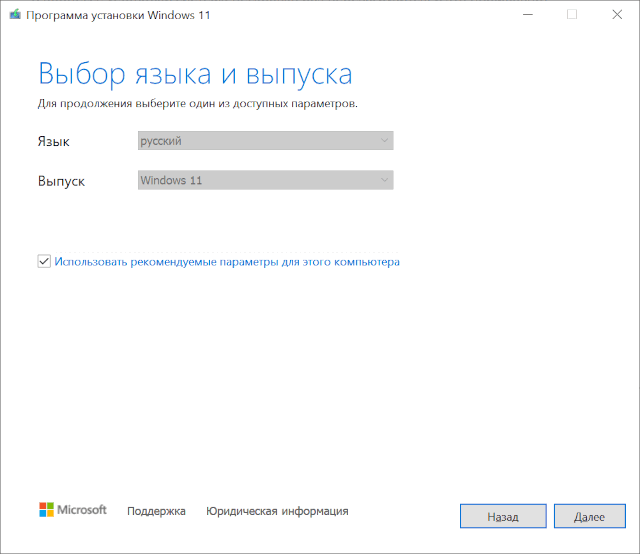Screen dimensions: 640x554
Task: Click the Назад button
Action: (503, 516)
